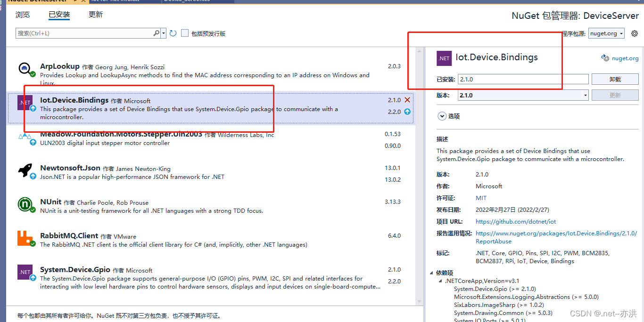This screenshot has height=322, width=644.
Task: Click the 0.90.0 version of Meadow package
Action: pos(392,146)
